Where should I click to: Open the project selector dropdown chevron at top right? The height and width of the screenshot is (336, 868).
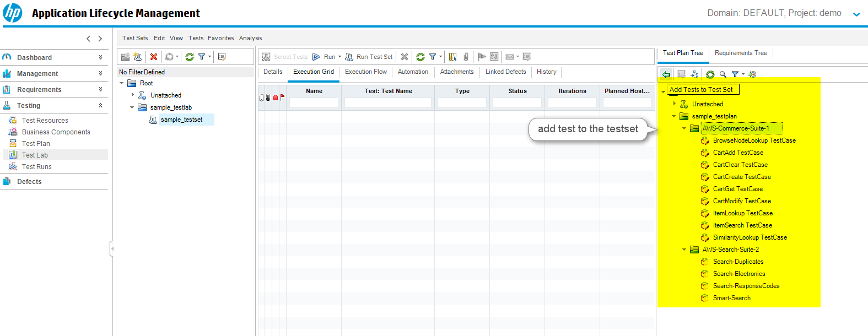pyautogui.click(x=856, y=14)
